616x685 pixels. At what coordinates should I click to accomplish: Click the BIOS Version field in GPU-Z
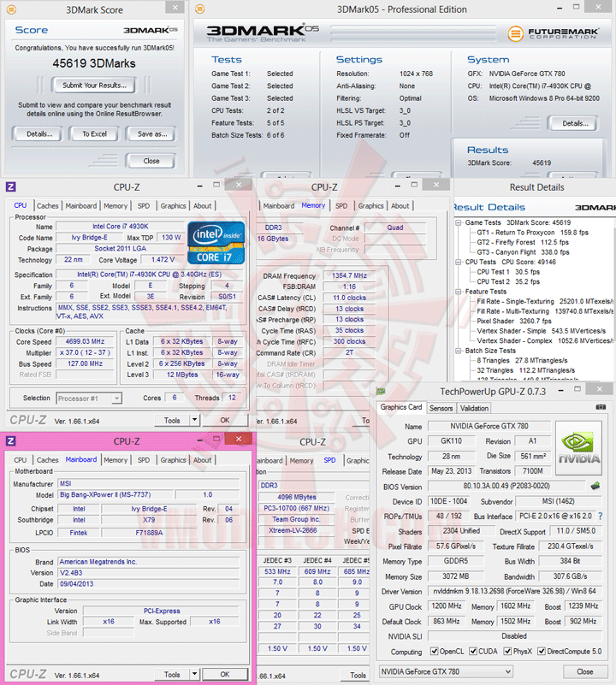(506, 486)
